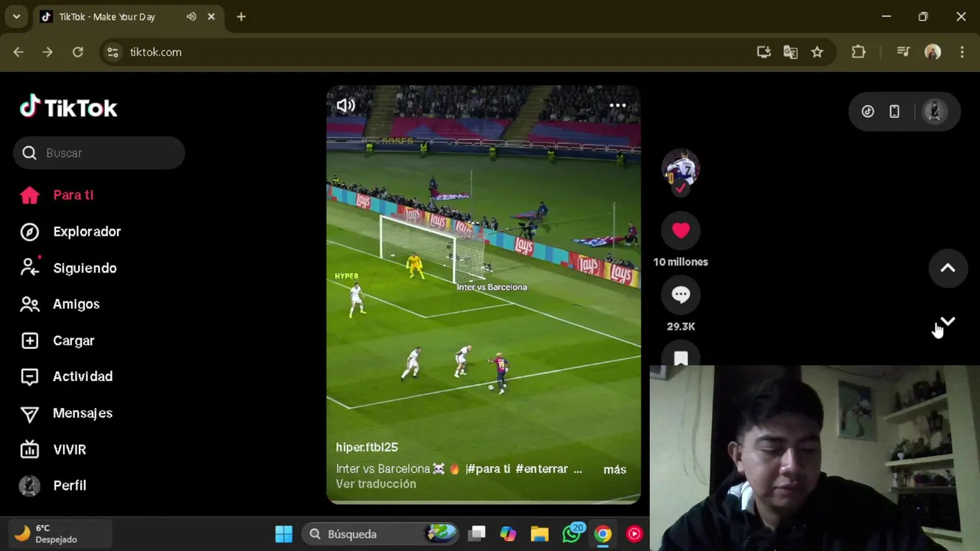Open Mensajes inbox
Screen dimensions: 980x551
pyautogui.click(x=67, y=413)
